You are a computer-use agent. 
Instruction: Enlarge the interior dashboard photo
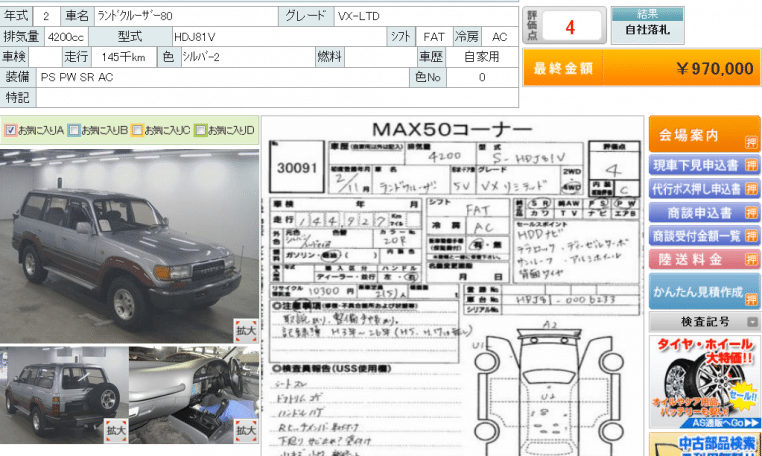pos(245,429)
